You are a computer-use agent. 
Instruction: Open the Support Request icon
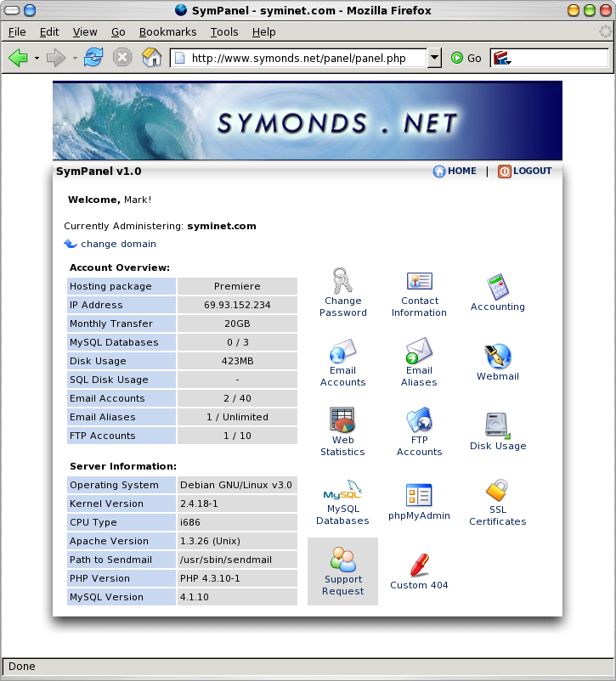[342, 560]
